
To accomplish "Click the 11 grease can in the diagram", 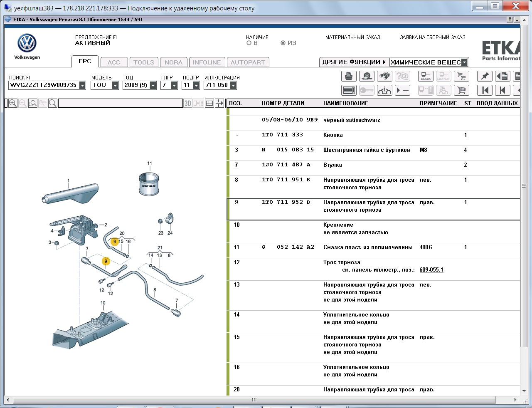I will [148, 183].
